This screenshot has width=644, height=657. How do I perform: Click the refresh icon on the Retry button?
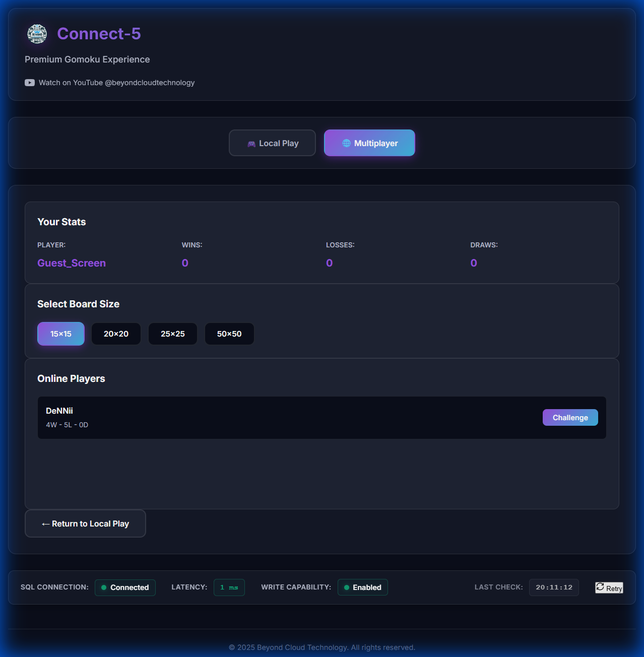pyautogui.click(x=600, y=586)
